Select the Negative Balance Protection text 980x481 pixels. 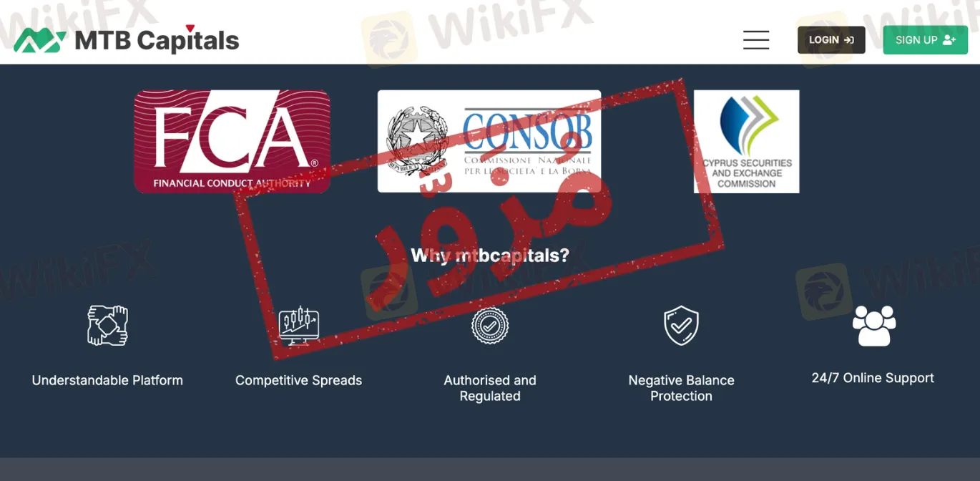tap(681, 388)
